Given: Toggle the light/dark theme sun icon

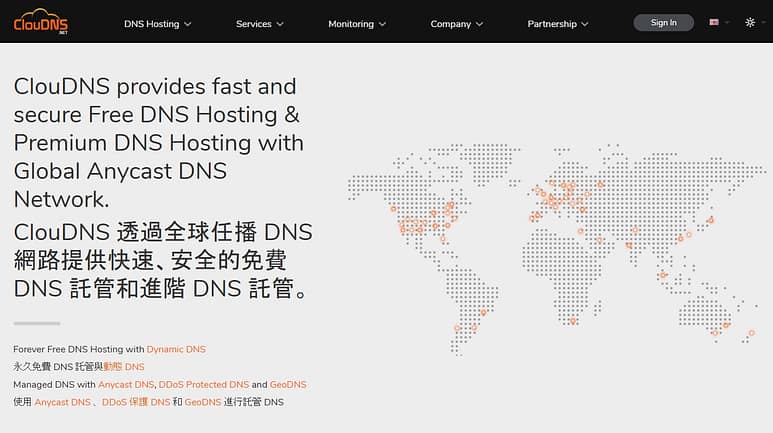Looking at the screenshot, I should click(x=750, y=22).
